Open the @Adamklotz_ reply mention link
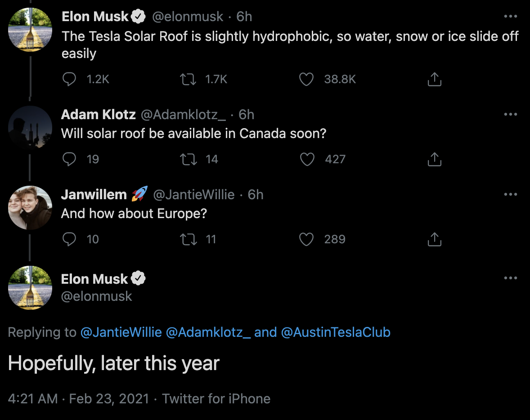Viewport: 530px width, 420px height. pos(208,332)
